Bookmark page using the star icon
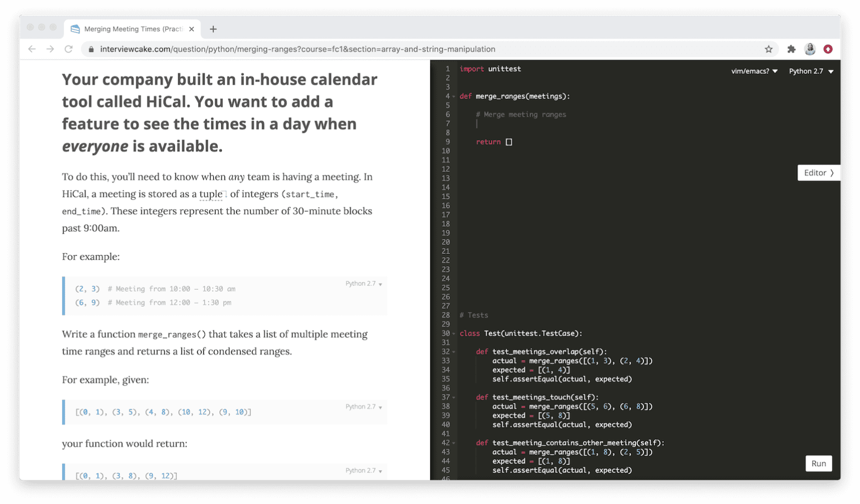The height and width of the screenshot is (504, 860). coord(769,49)
